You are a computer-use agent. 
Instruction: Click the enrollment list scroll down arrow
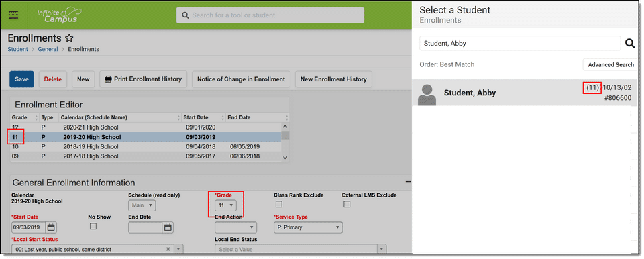tap(286, 157)
